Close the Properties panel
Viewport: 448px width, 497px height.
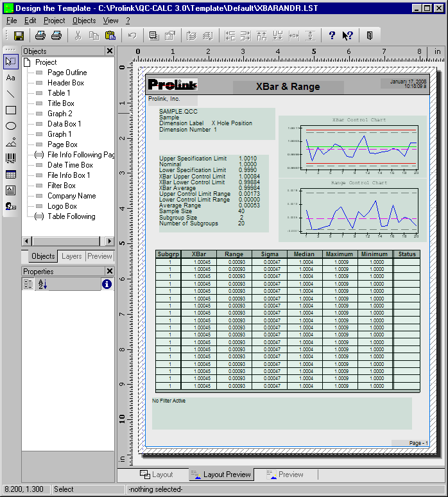(110, 271)
